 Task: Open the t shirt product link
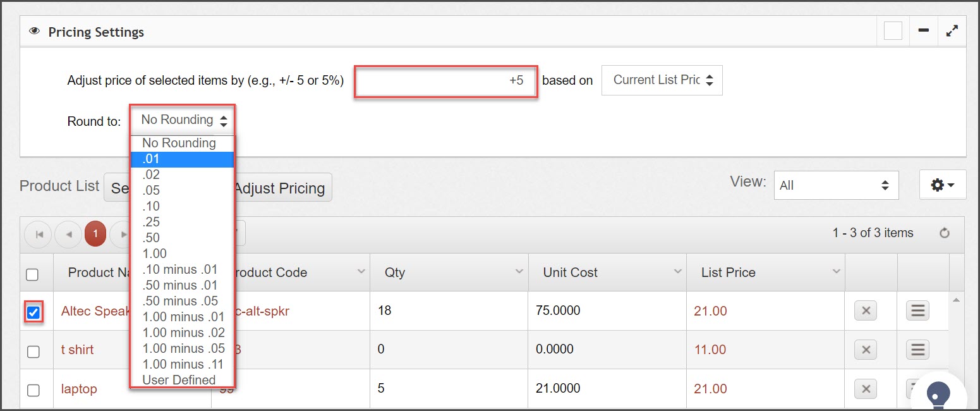[x=77, y=350]
